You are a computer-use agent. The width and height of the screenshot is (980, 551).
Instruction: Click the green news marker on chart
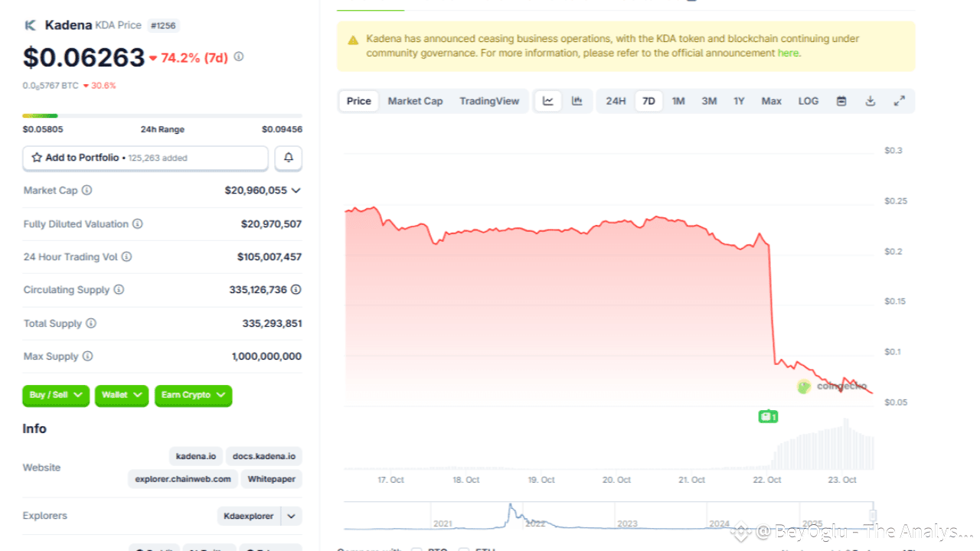coord(768,416)
